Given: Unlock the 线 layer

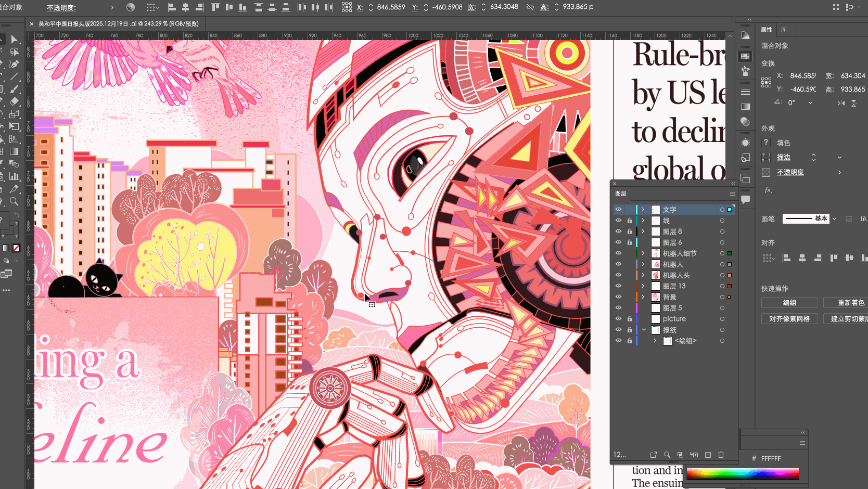Looking at the screenshot, I should point(629,221).
